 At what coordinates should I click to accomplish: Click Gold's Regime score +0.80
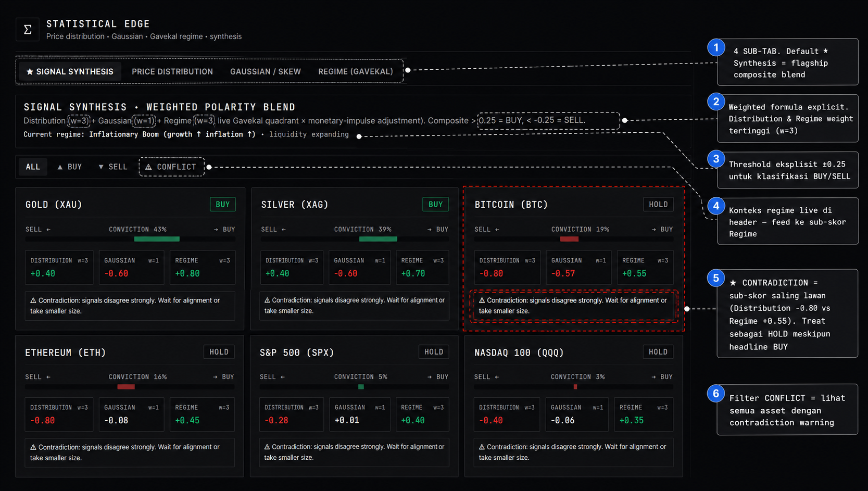tap(187, 273)
